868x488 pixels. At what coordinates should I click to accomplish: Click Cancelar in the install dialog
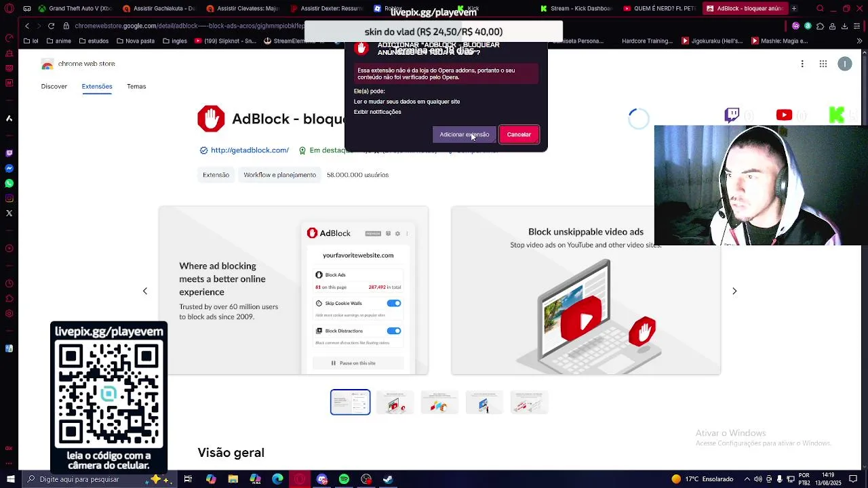[519, 134]
